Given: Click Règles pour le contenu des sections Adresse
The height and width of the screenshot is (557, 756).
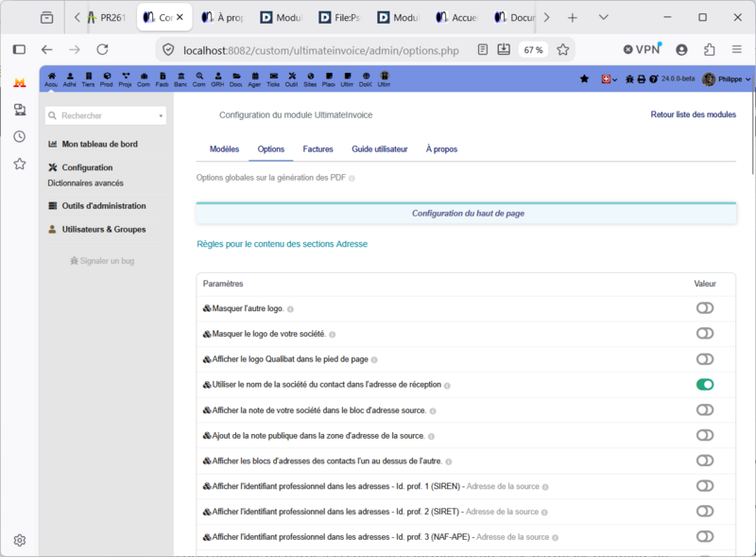Looking at the screenshot, I should (282, 244).
